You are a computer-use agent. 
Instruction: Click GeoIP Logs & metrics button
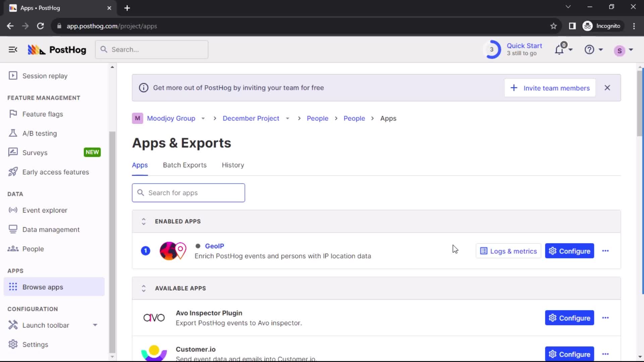pos(508,251)
